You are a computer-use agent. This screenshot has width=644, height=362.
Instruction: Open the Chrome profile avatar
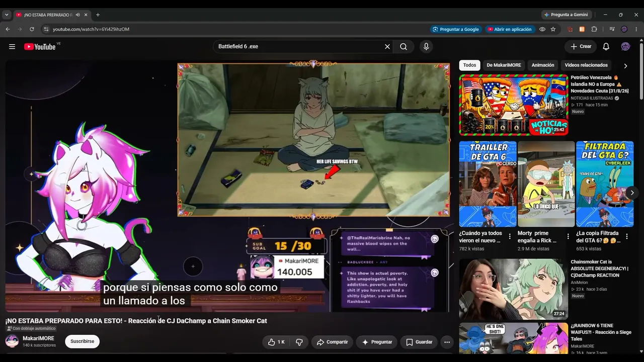pyautogui.click(x=624, y=29)
